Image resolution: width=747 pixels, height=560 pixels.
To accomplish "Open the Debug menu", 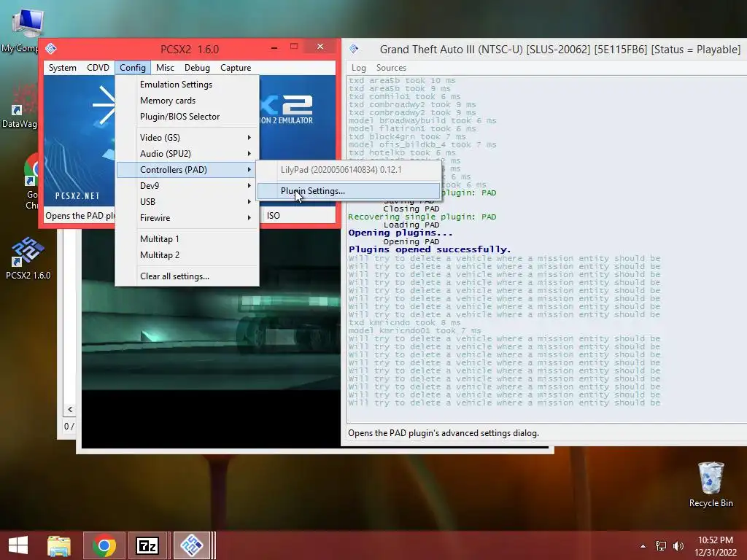I will (197, 68).
